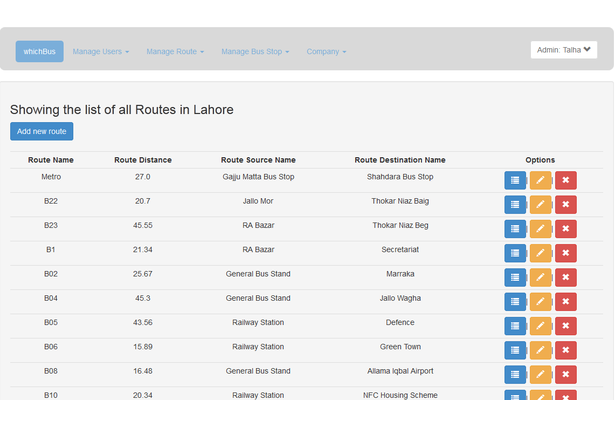Go to whichBus home
This screenshot has width=615, height=424.
click(x=40, y=51)
